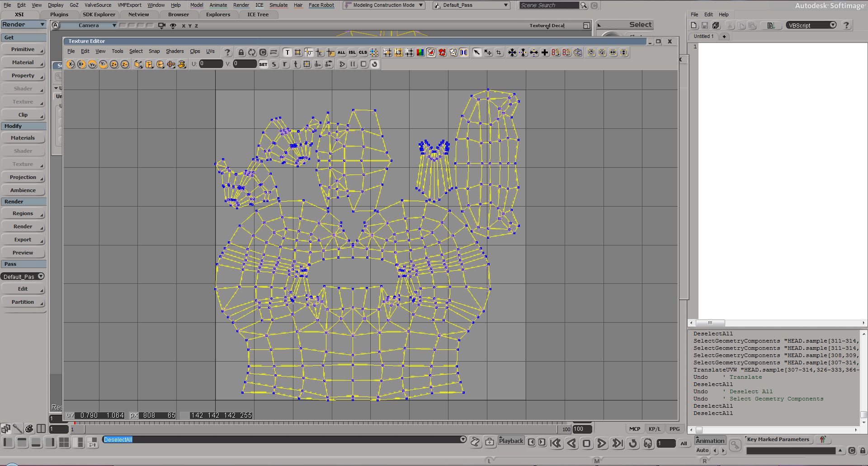The height and width of the screenshot is (466, 868).
Task: Select the X- projection icon in Texture Editor
Action: click(x=71, y=64)
